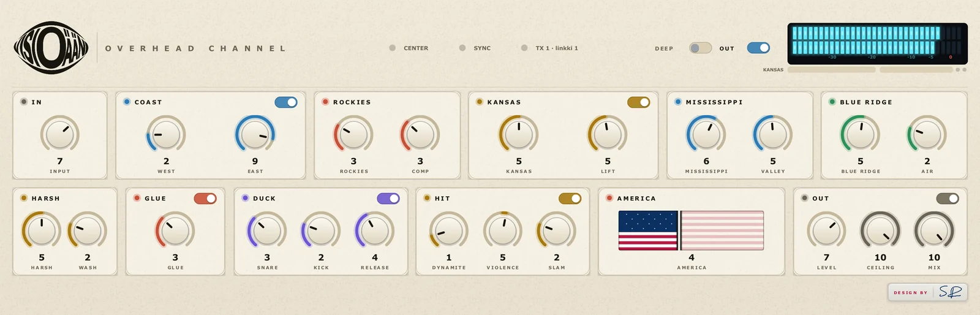Viewport: 980px width, 315px height.
Task: Click the VIOLENCE knob
Action: tap(503, 230)
